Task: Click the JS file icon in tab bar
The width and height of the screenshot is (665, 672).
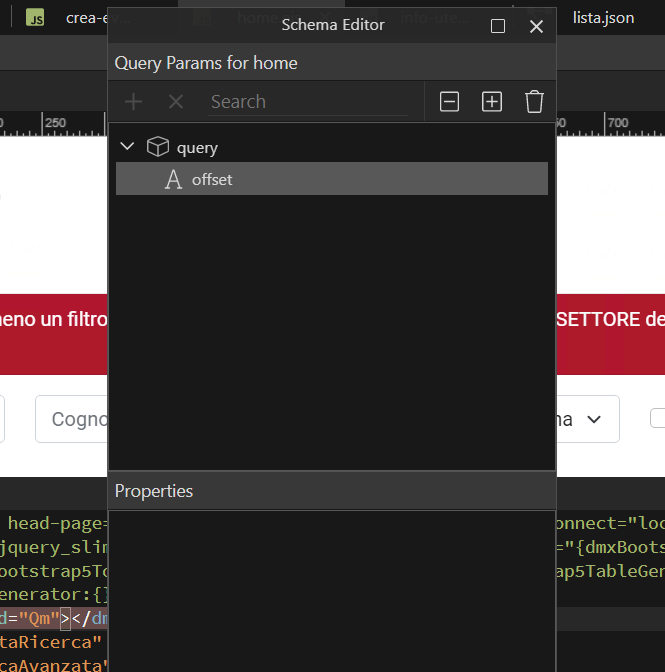Action: [35, 18]
